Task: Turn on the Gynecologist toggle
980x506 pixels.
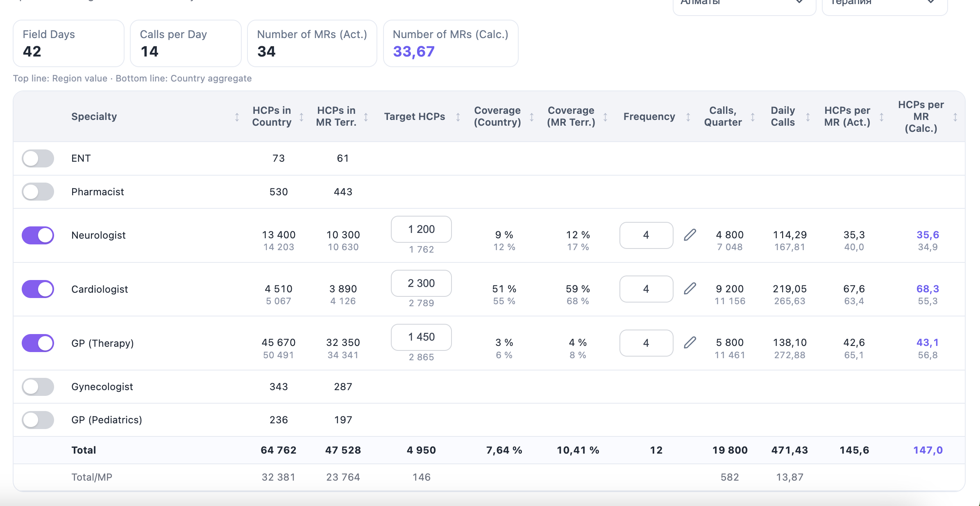Action: coord(38,387)
